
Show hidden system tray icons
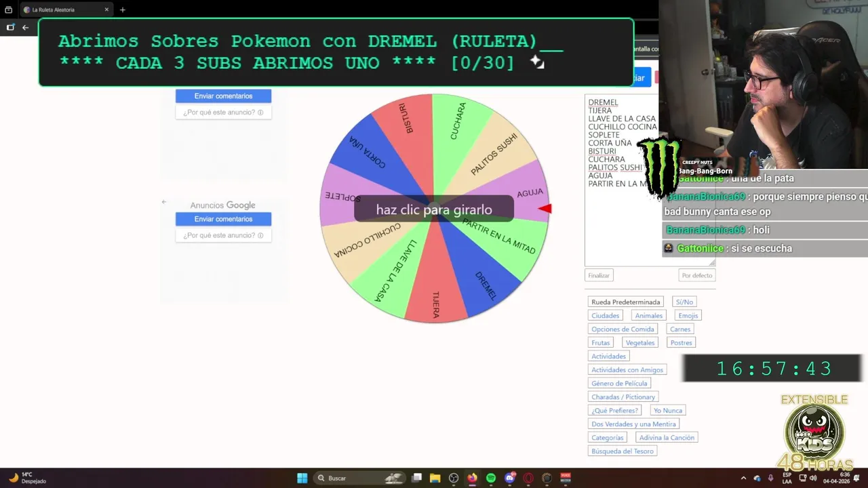click(743, 478)
